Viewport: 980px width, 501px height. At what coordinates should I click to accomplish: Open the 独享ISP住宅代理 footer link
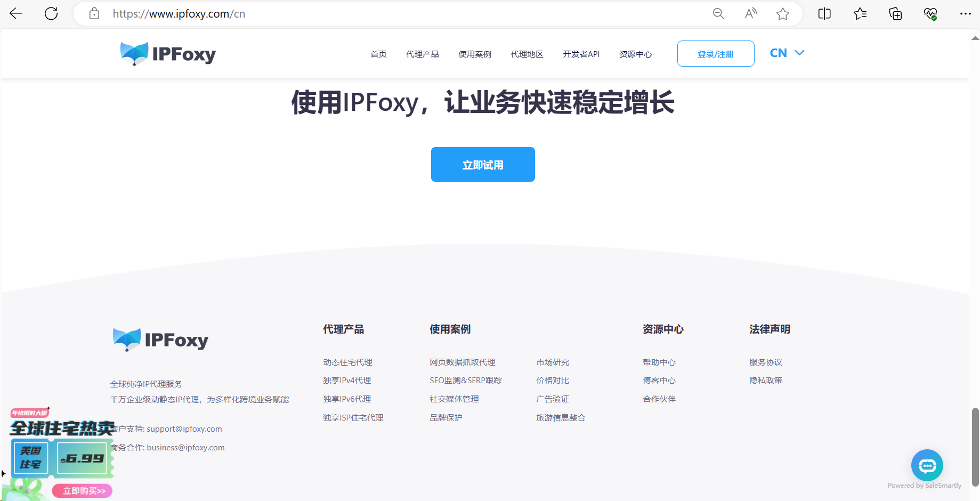pos(353,417)
